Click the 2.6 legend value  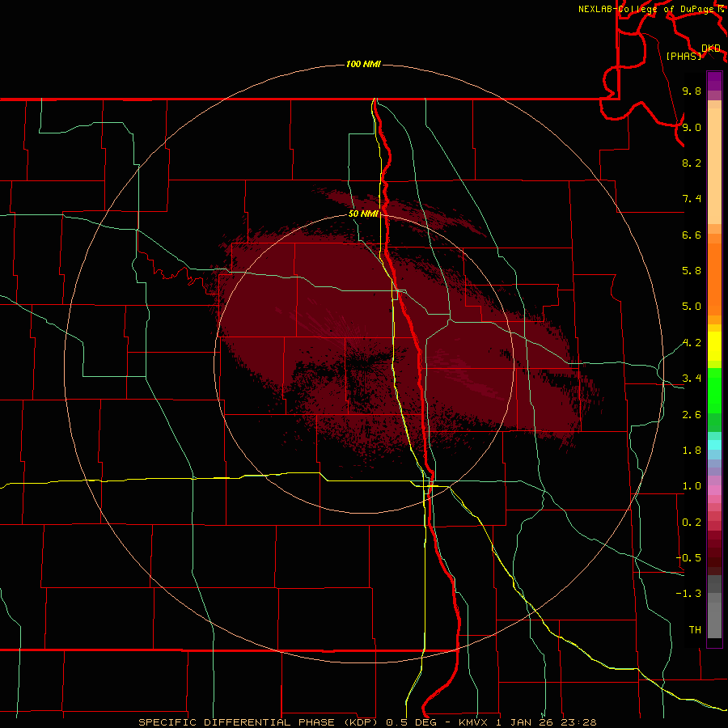(x=692, y=415)
